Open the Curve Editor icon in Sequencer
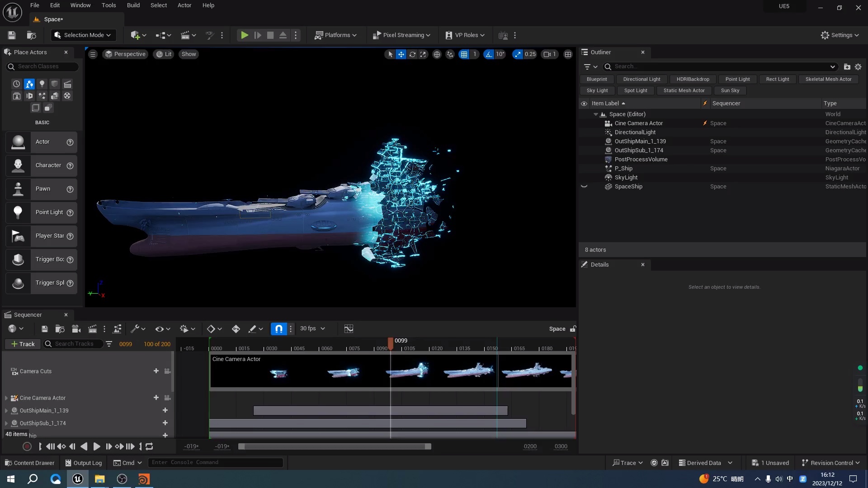This screenshot has width=868, height=488. [x=348, y=328]
